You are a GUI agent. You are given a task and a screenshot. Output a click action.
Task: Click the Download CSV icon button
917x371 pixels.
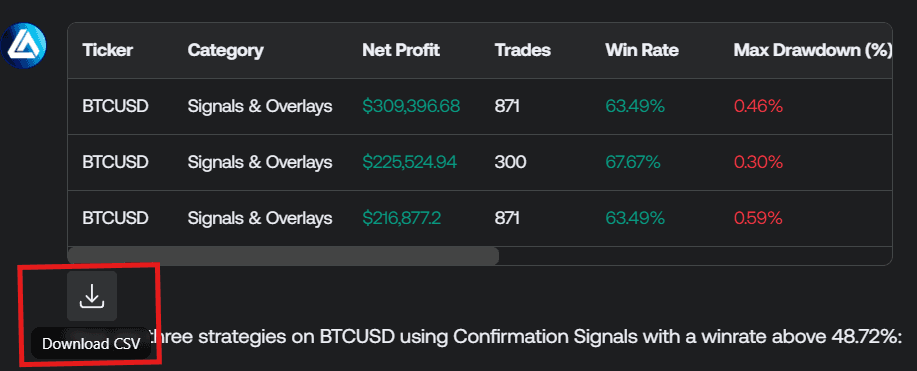click(x=92, y=296)
